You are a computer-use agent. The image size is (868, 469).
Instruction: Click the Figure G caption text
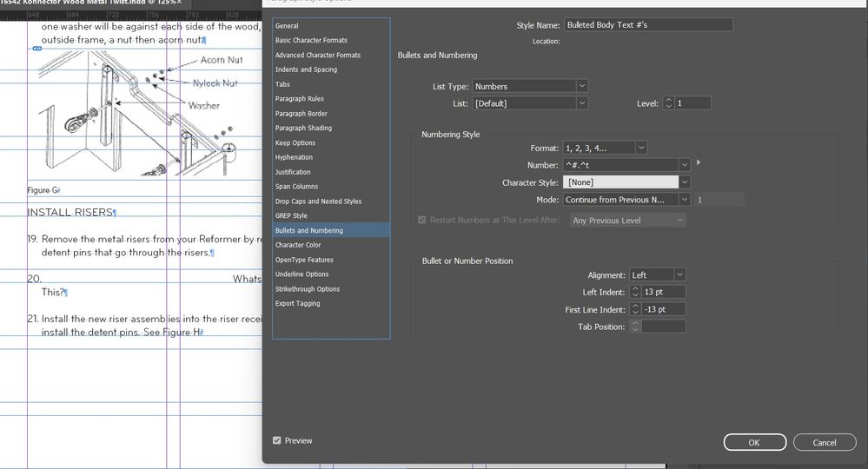[x=42, y=189]
